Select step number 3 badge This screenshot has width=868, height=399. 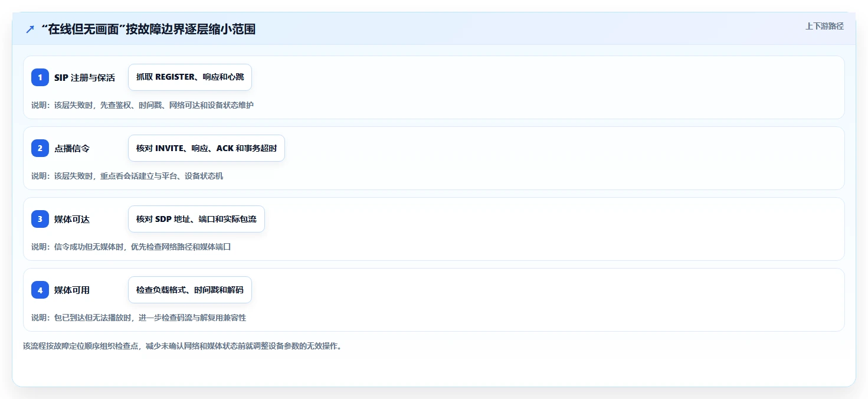coord(40,219)
